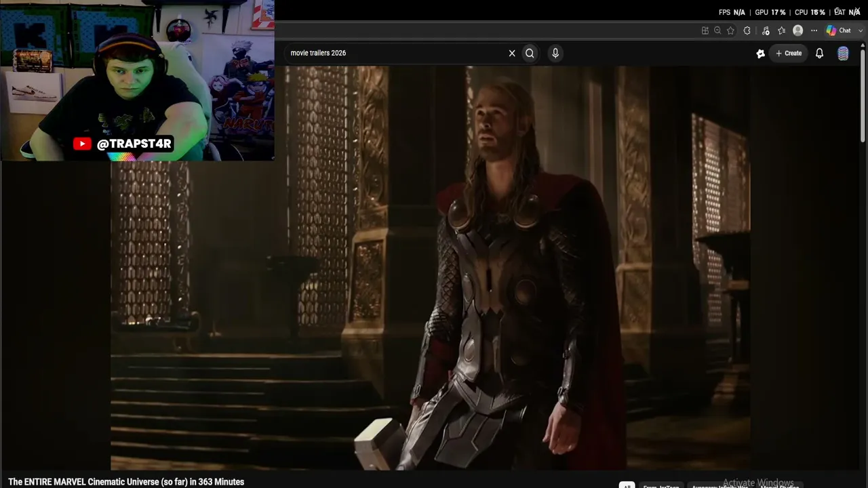This screenshot has height=488, width=868.
Task: Click the search field containing 'movie trailers 2026'
Action: pyautogui.click(x=397, y=53)
